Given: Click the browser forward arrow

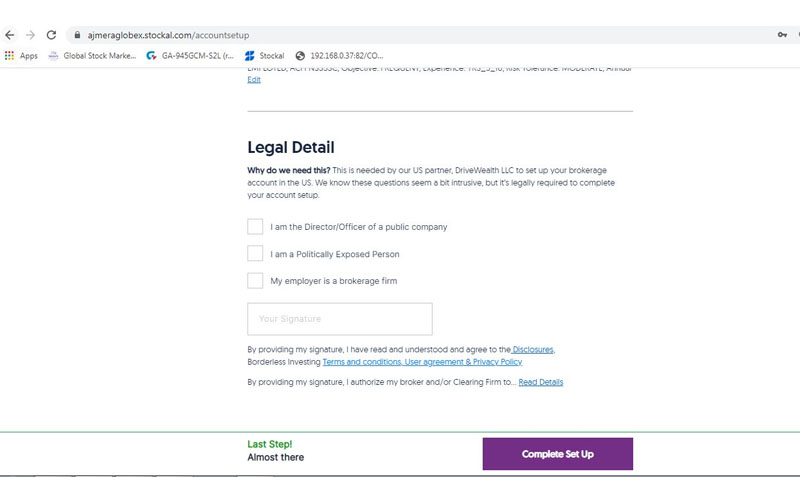Looking at the screenshot, I should point(31,35).
